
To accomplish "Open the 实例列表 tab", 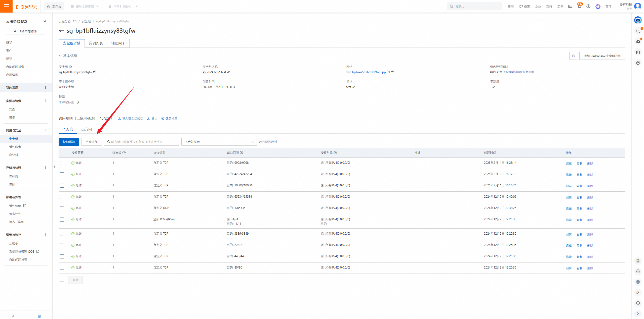I will click(96, 43).
